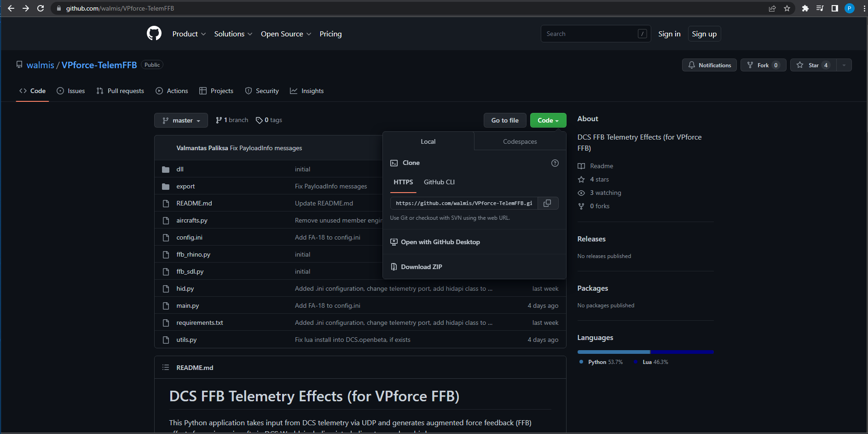Click the Sign up button

[704, 34]
